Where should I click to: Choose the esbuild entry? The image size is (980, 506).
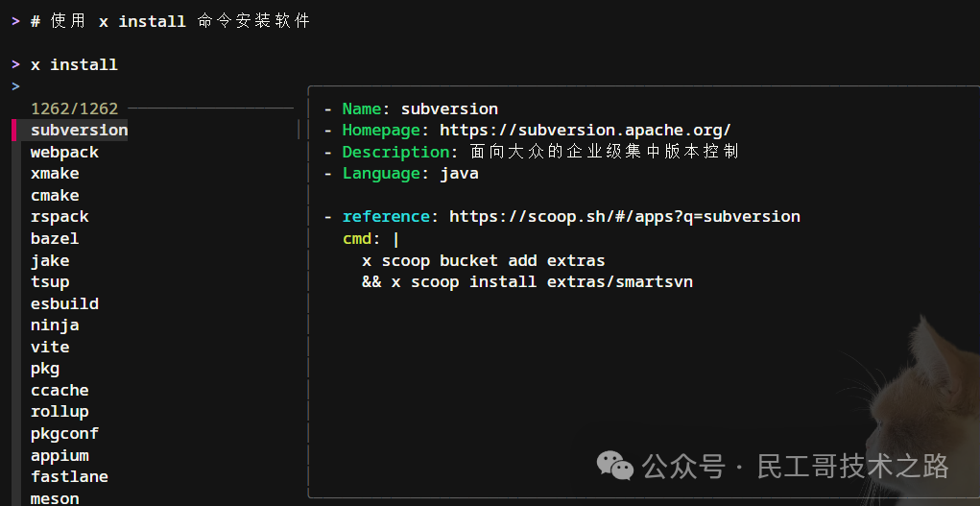point(64,303)
